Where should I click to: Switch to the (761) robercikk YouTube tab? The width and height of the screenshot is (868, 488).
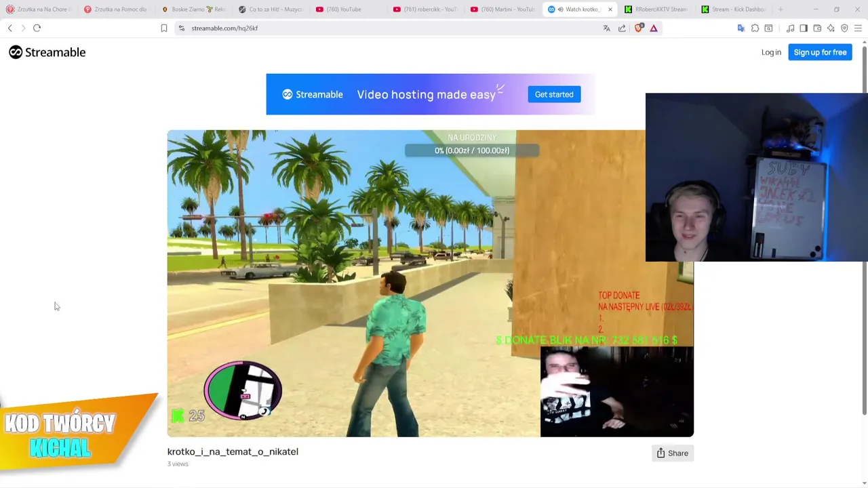click(425, 9)
